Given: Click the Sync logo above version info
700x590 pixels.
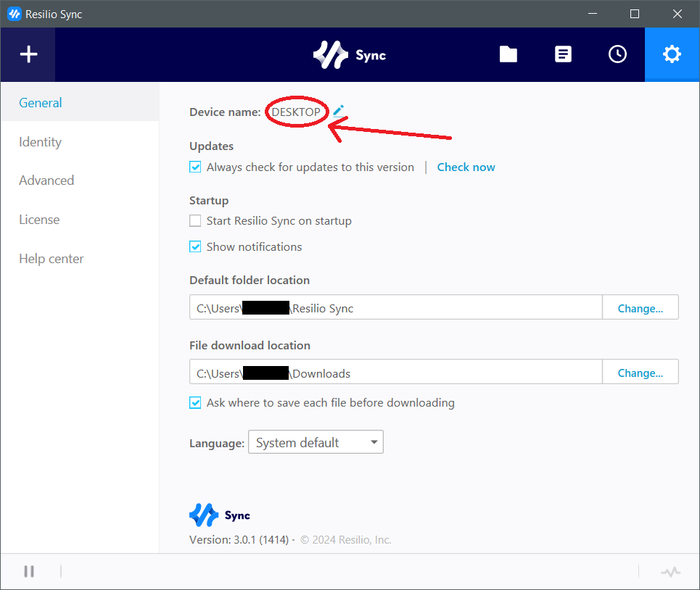Looking at the screenshot, I should (220, 515).
